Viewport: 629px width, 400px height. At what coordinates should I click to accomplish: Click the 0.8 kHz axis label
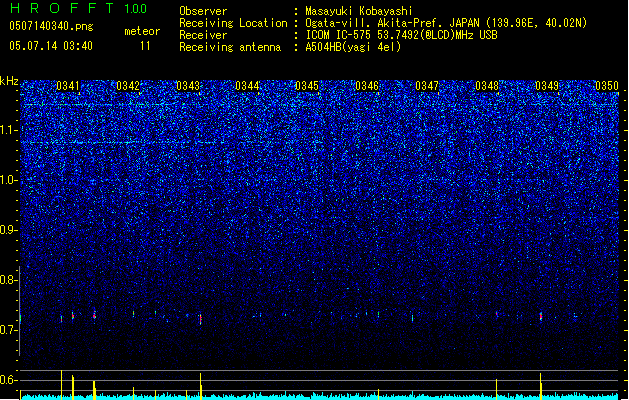(9, 280)
